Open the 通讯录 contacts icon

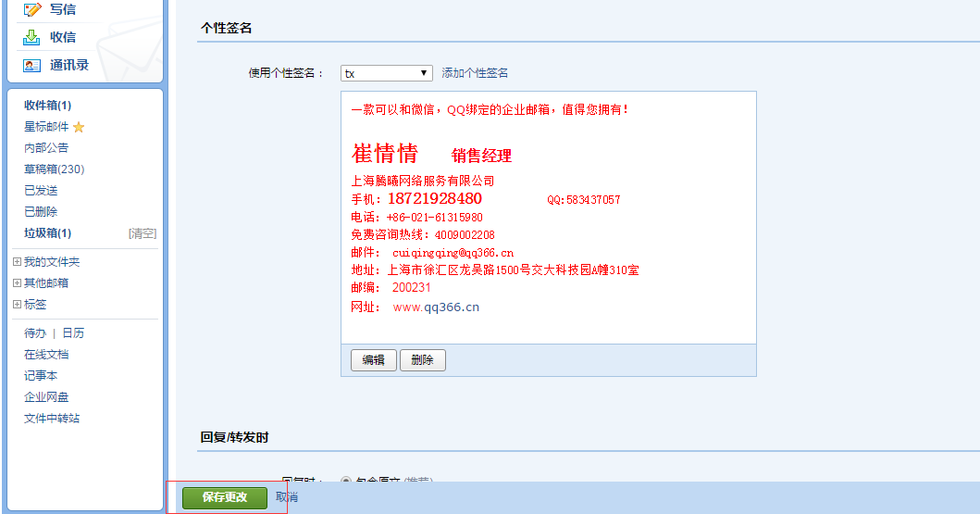(x=32, y=65)
